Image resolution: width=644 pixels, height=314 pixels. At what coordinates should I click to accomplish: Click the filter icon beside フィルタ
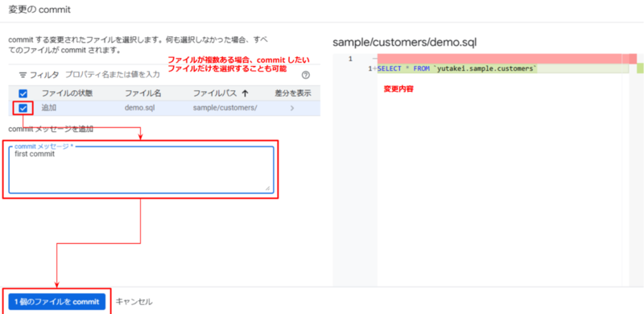pyautogui.click(x=23, y=75)
